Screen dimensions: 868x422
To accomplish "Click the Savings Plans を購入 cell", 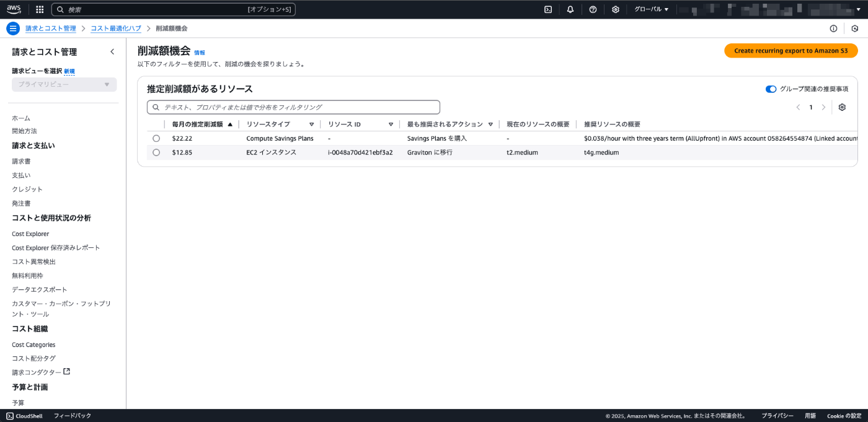I will coord(436,138).
